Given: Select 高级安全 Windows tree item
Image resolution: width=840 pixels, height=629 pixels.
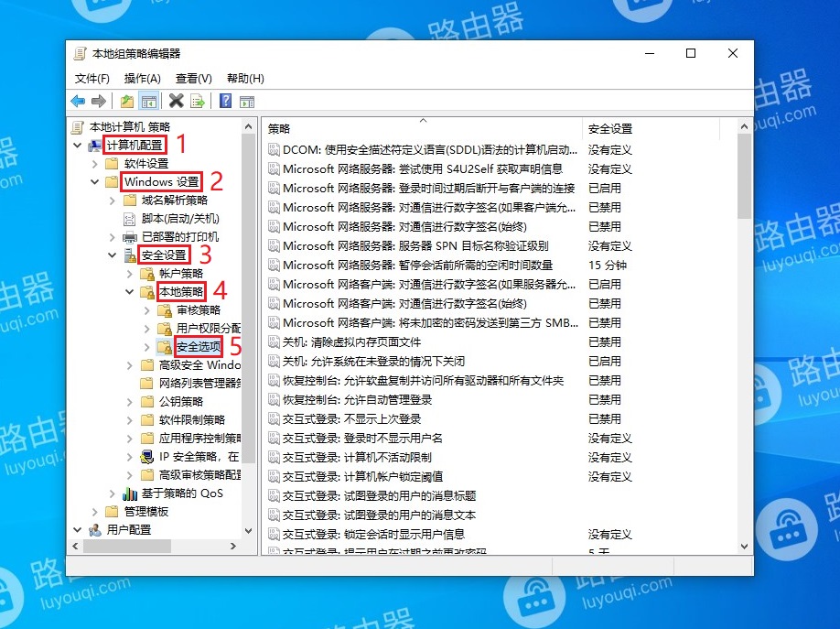Looking at the screenshot, I should tap(199, 365).
